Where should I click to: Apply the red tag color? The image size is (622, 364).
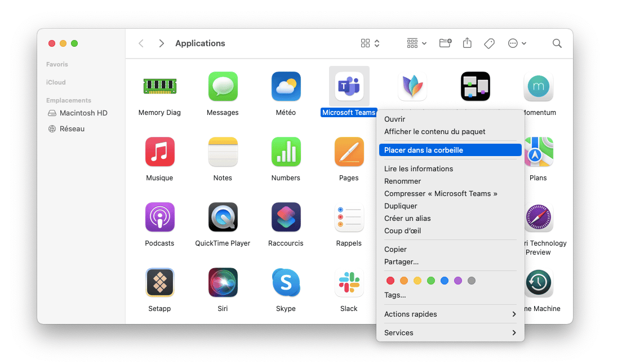pyautogui.click(x=390, y=281)
